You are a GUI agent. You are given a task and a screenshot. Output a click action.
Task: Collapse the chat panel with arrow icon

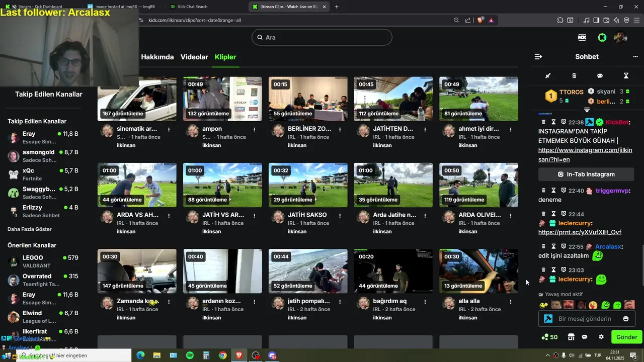click(x=538, y=57)
